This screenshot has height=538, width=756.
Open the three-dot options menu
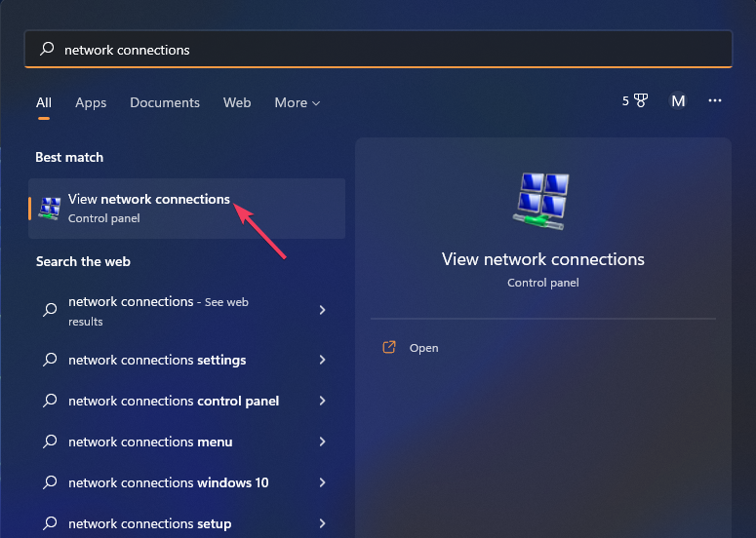(x=714, y=100)
